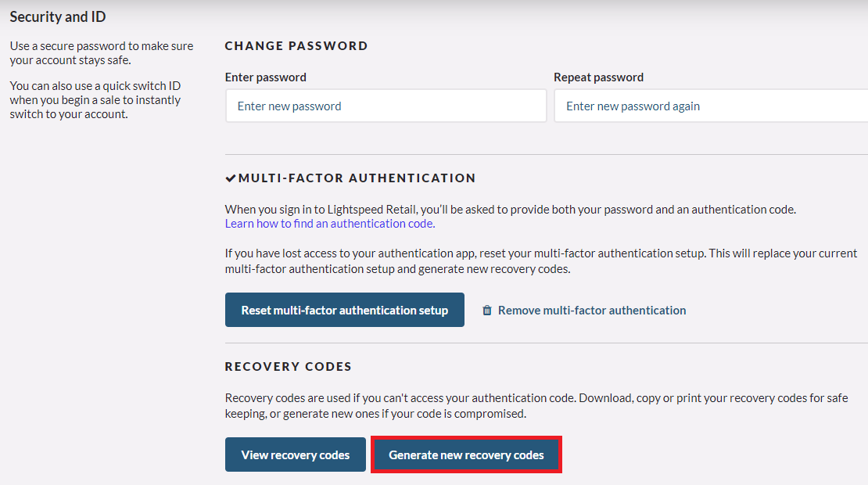Click the Enter password field label
The width and height of the screenshot is (868, 485).
pyautogui.click(x=266, y=77)
